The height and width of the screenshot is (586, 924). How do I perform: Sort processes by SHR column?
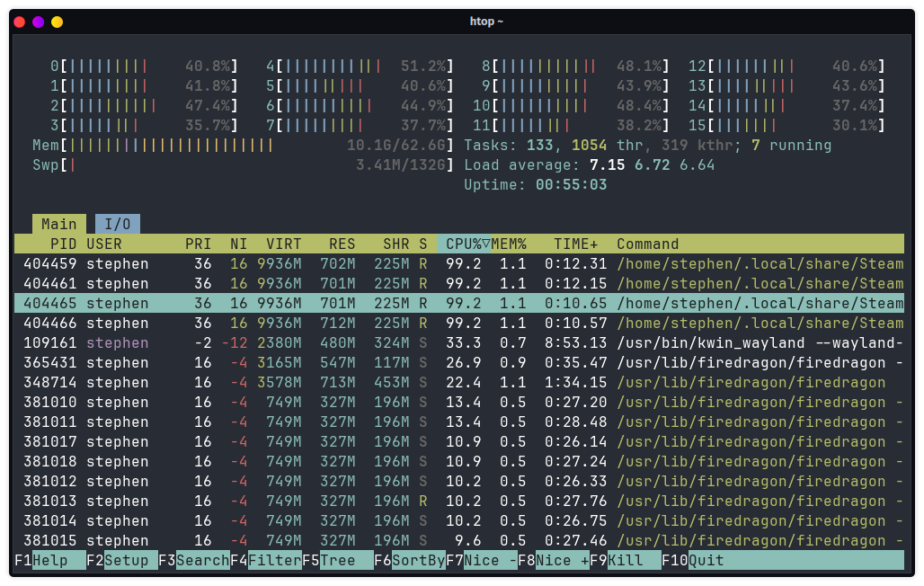tap(396, 244)
